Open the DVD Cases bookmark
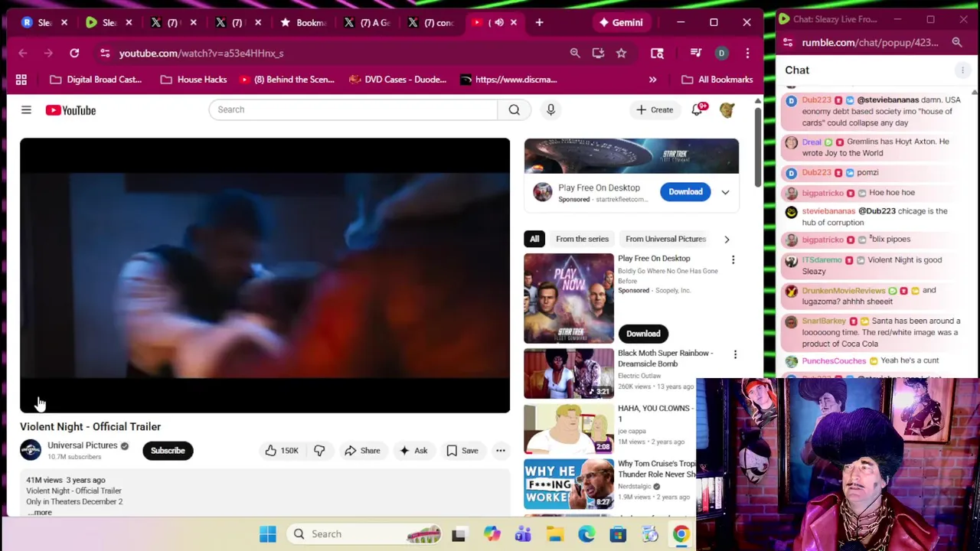This screenshot has height=551, width=980. click(397, 80)
